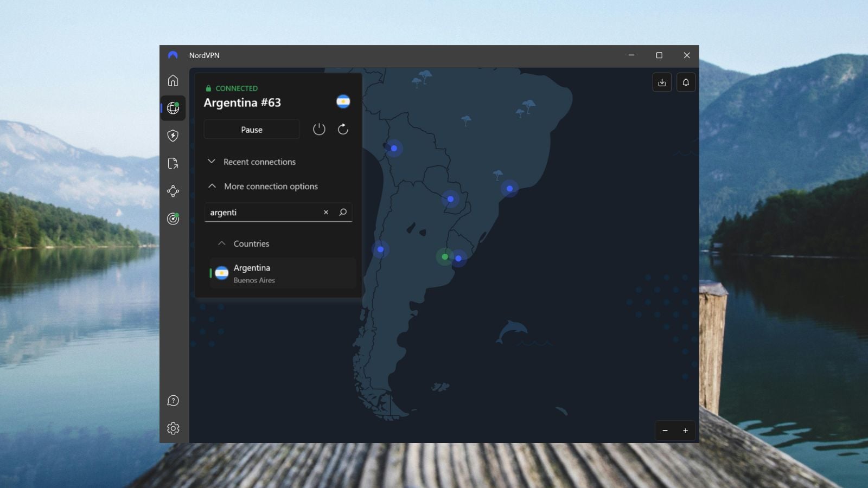868x488 pixels.
Task: Select the VPN globe icon in sidebar
Action: point(173,108)
